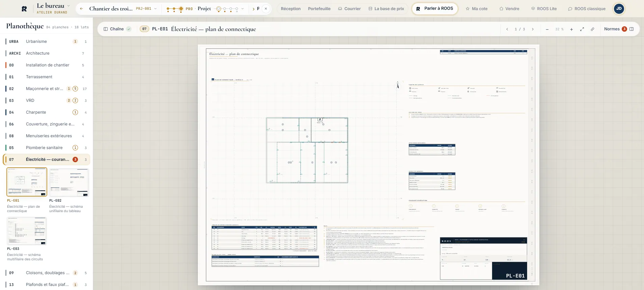Expand the plan to fullscreen
Viewport: 644px width, 290px height.
tap(582, 29)
